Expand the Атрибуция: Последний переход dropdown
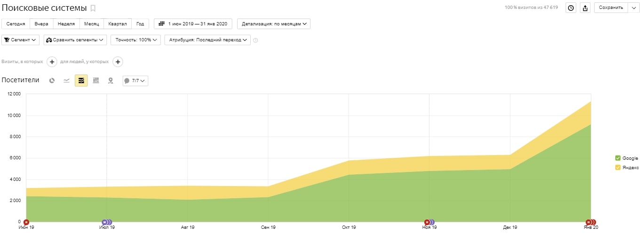 coord(207,40)
